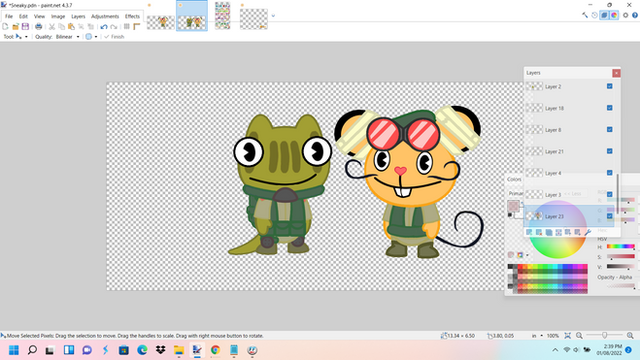The width and height of the screenshot is (640, 360).
Task: Undo the last action
Action: 104,27
